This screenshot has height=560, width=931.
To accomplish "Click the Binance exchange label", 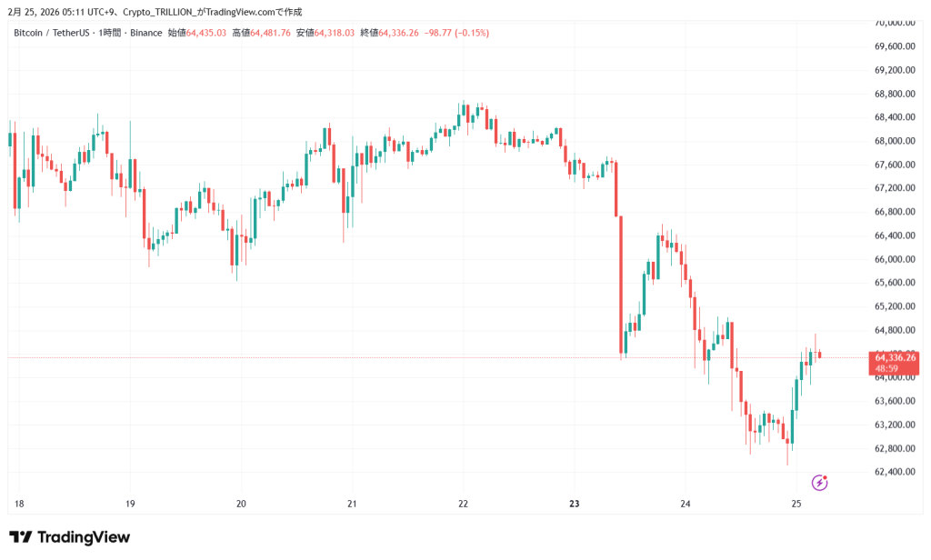I will click(x=146, y=33).
